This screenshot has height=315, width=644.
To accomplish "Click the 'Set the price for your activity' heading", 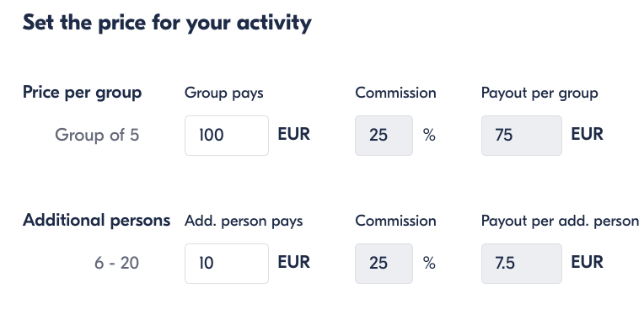I will point(167,23).
